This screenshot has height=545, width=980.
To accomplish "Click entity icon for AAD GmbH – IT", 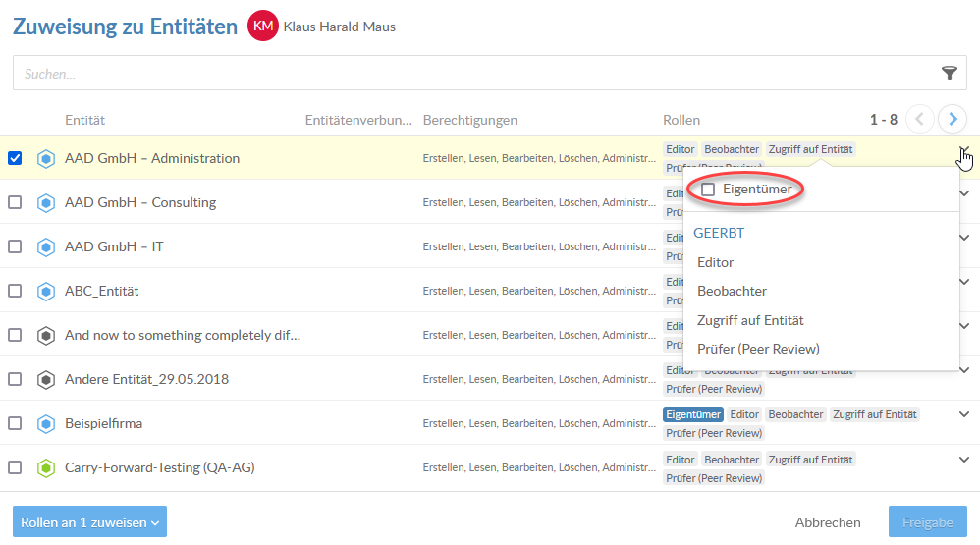I will 45,246.
